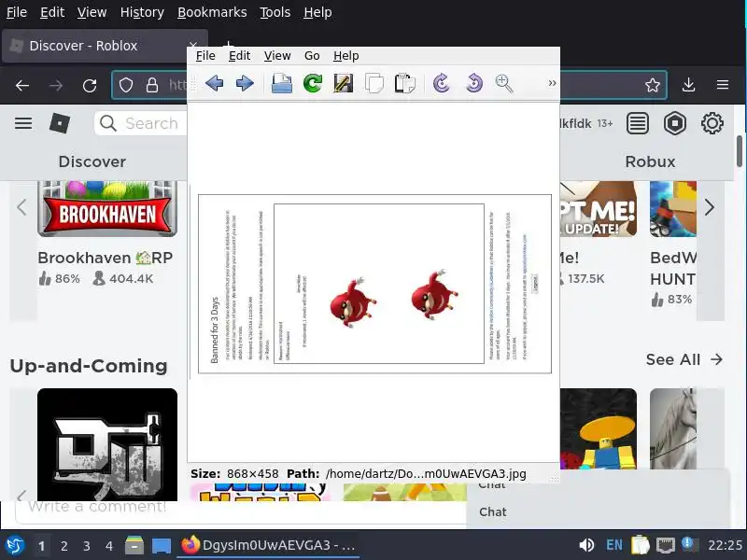Open File menu in image viewer
This screenshot has width=747, height=560.
205,56
